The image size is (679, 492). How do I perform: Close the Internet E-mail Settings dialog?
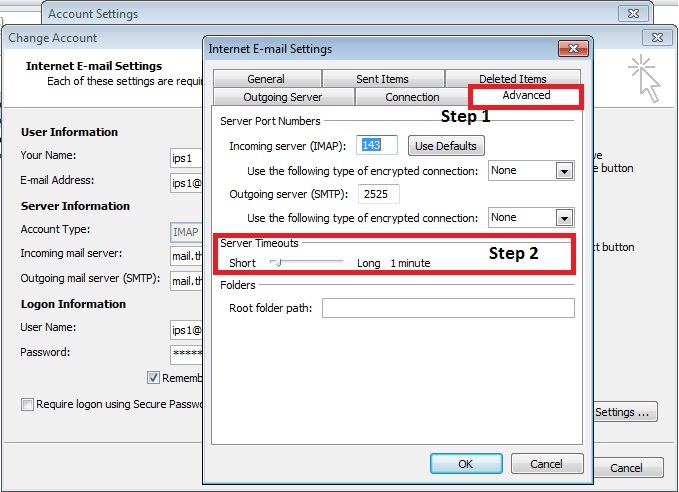[571, 48]
